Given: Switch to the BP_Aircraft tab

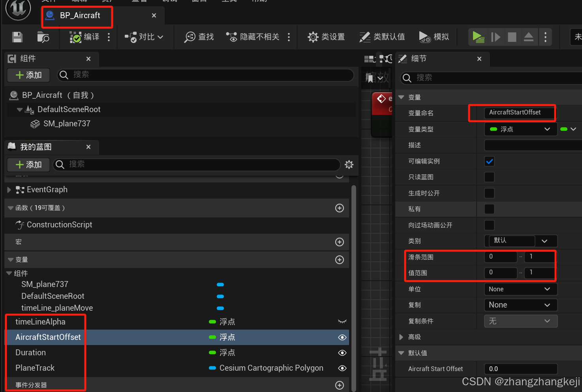Looking at the screenshot, I should click(80, 15).
